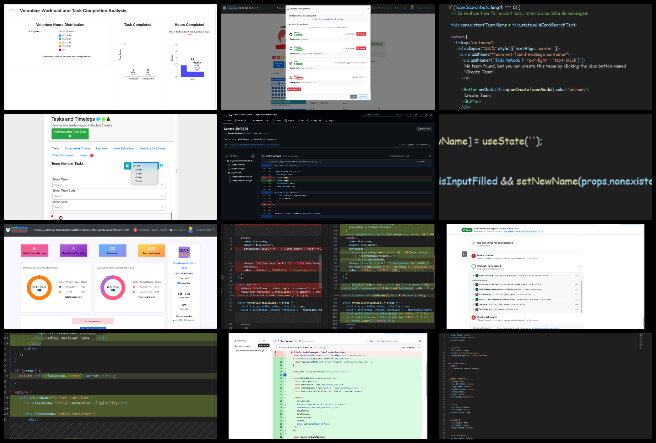
Task: Click the blue stat card in dashboard
Action: (112, 250)
